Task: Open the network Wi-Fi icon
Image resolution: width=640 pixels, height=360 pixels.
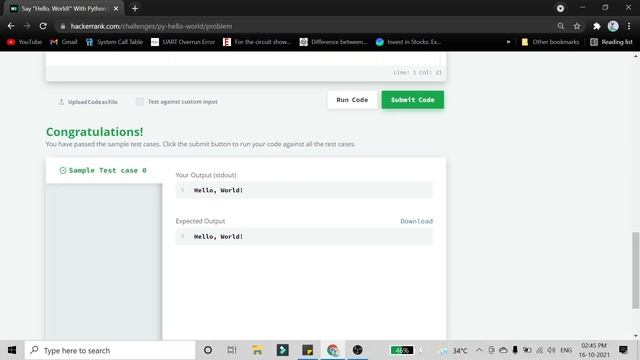Action: 540,350
